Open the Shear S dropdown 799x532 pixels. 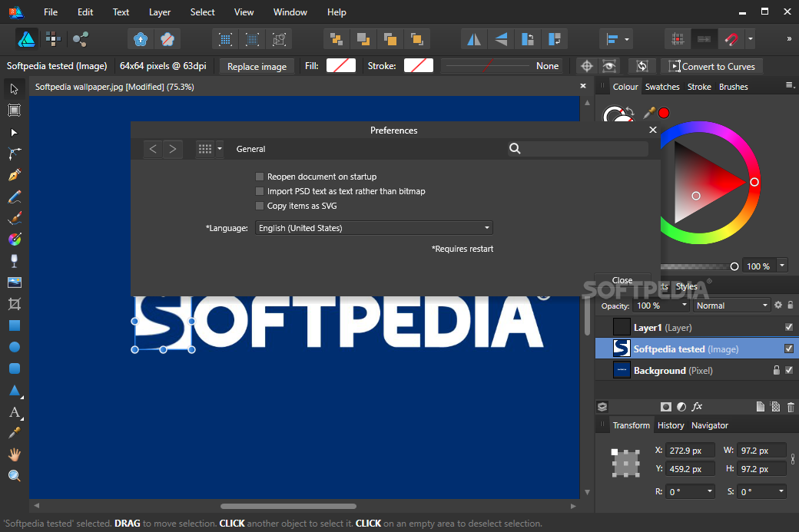pyautogui.click(x=781, y=491)
